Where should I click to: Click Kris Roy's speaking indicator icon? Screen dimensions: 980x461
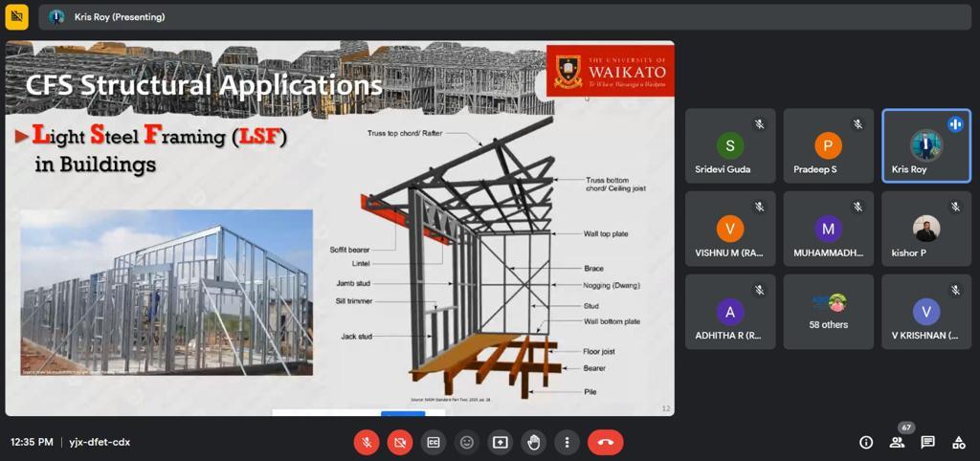tap(955, 124)
